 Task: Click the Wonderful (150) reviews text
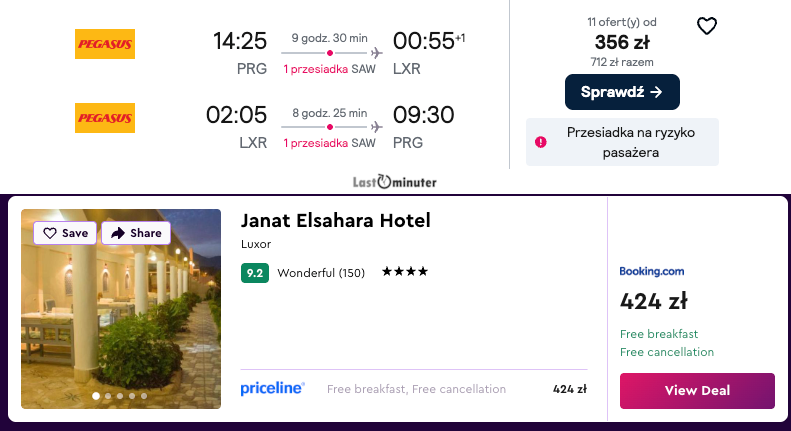321,272
